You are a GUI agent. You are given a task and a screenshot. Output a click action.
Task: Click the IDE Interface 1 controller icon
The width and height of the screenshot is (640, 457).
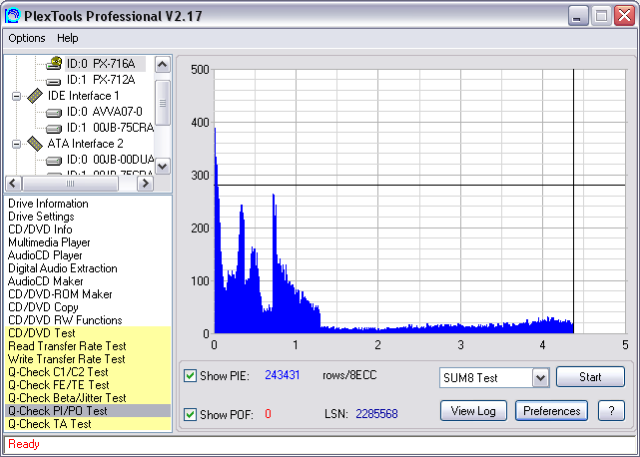[x=35, y=96]
